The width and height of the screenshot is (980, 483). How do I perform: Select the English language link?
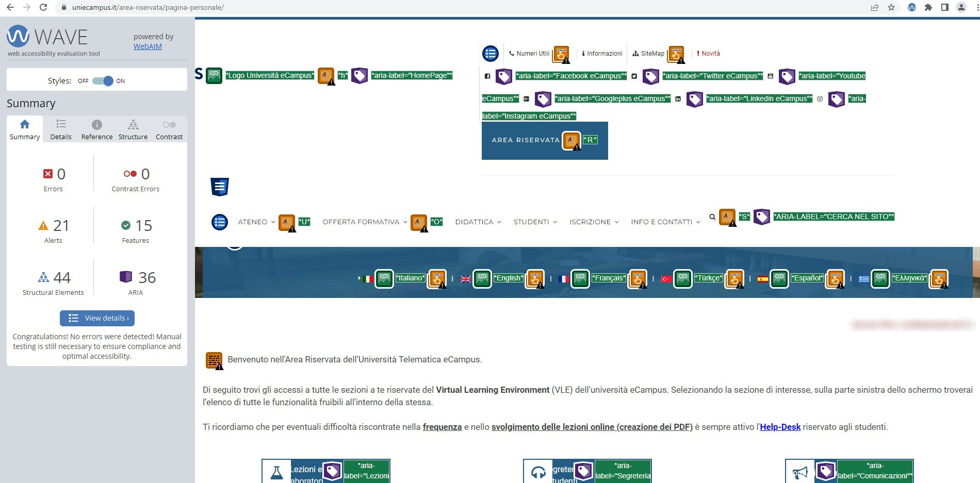[509, 278]
